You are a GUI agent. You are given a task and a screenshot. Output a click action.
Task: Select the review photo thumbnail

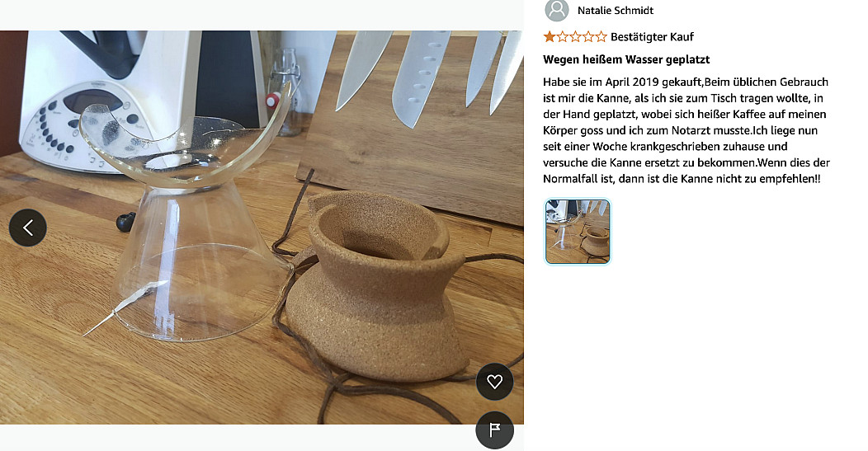pyautogui.click(x=578, y=232)
